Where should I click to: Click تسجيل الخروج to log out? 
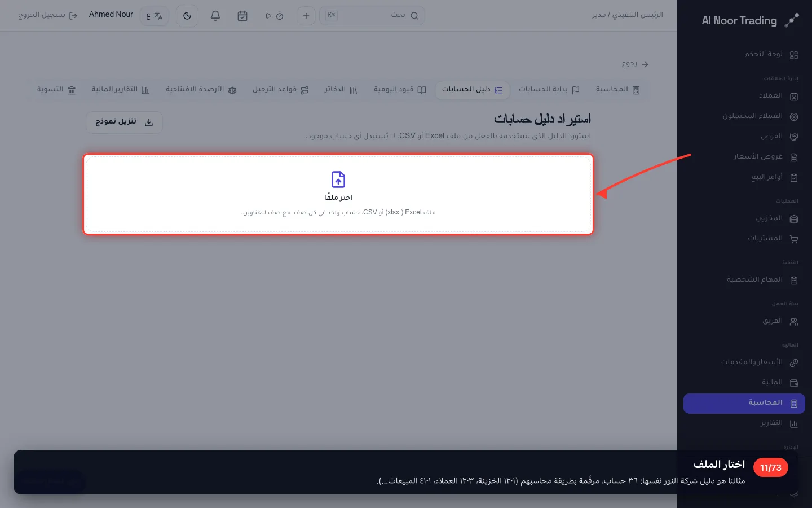click(48, 15)
